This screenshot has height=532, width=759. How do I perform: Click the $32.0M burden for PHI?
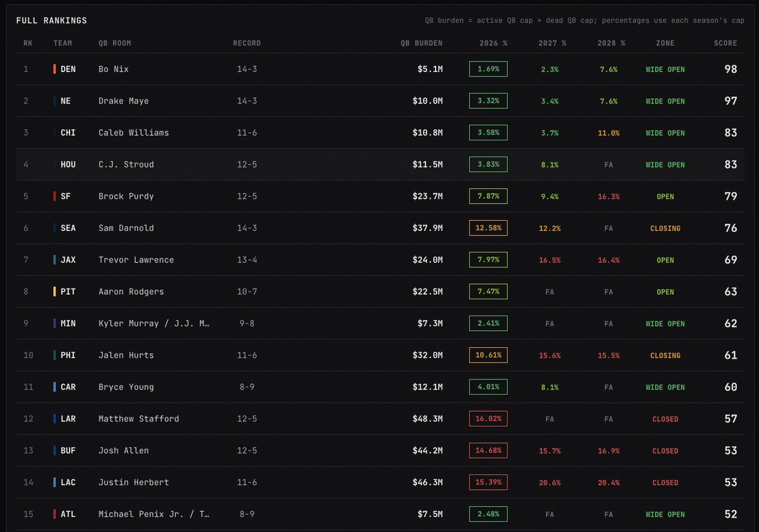(x=427, y=356)
